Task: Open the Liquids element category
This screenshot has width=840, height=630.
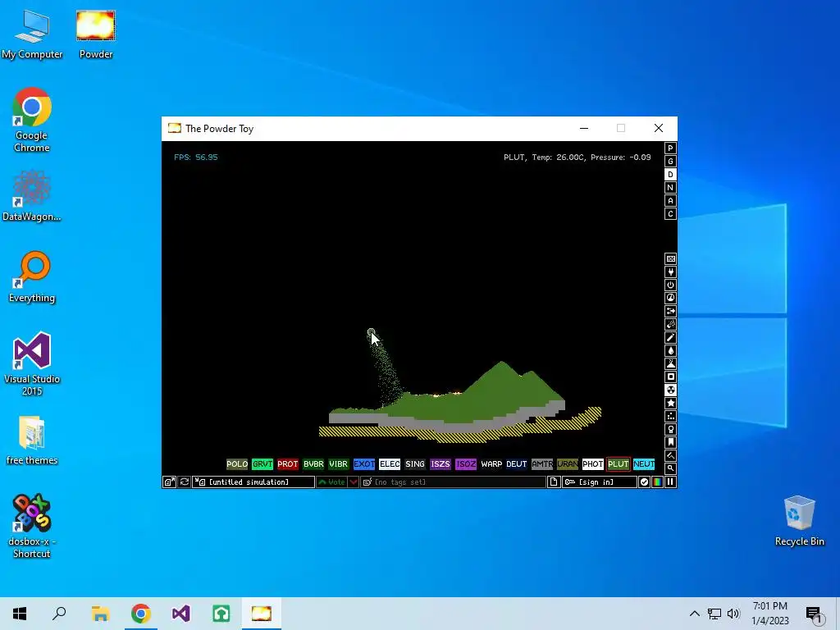Action: (670, 350)
